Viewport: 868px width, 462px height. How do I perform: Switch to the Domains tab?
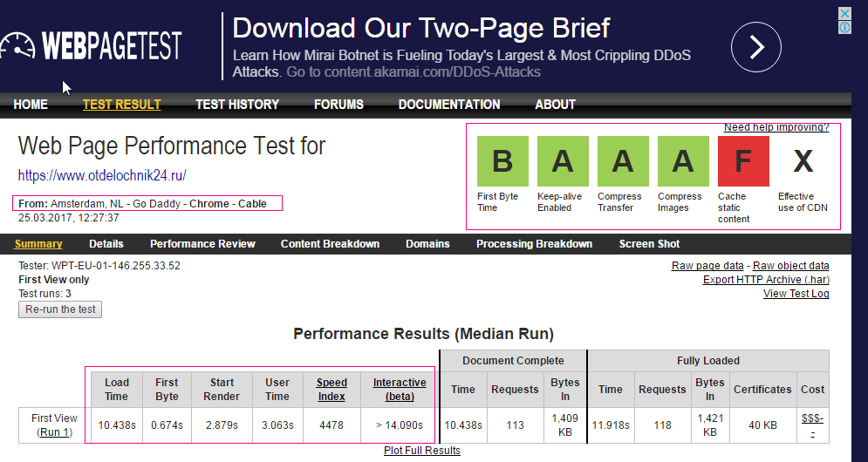tap(428, 244)
